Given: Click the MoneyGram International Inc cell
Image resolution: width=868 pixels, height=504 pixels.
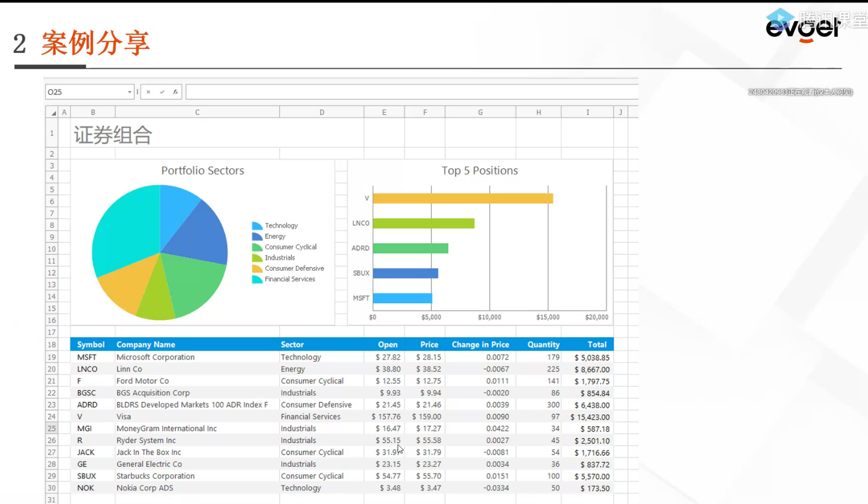Looking at the screenshot, I should point(197,428).
